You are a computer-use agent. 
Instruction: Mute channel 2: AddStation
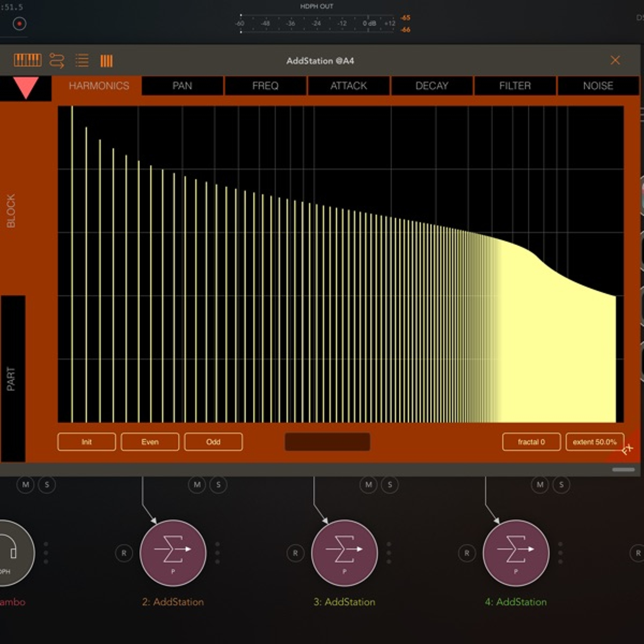[197, 485]
